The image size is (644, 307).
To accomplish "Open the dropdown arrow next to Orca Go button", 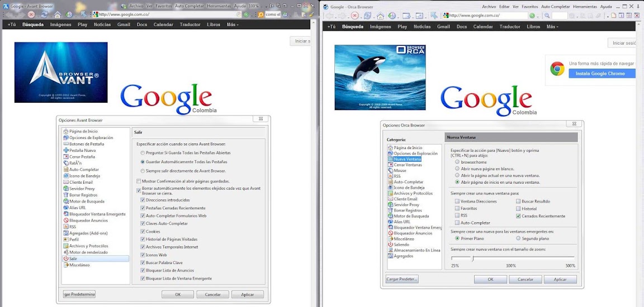I will 538,16.
